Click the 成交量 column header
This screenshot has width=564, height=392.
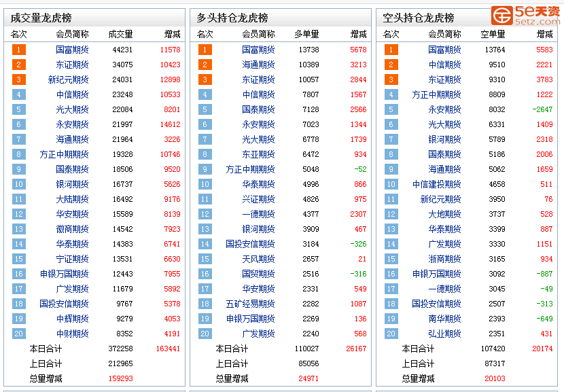120,34
